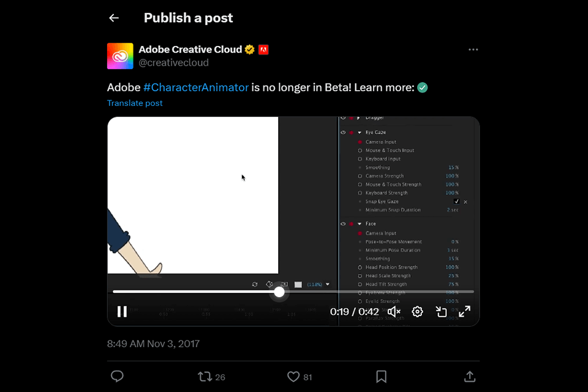Toggle the Snap Eye Gaze checkbox
This screenshot has height=392, width=588.
[x=456, y=202]
